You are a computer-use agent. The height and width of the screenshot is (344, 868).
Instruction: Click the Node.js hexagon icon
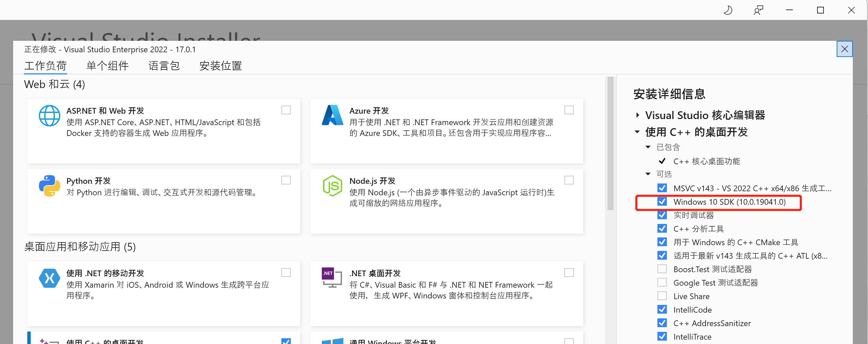(332, 186)
